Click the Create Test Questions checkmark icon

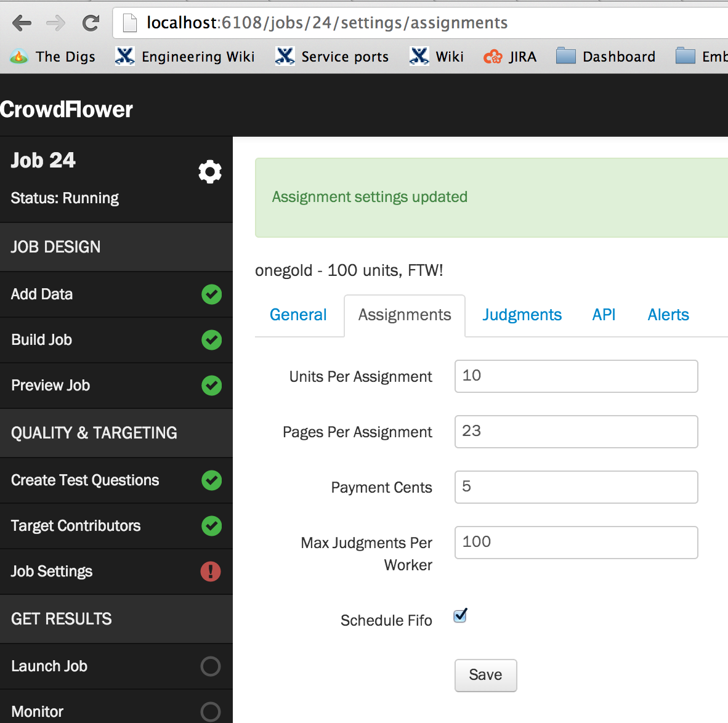pos(212,480)
